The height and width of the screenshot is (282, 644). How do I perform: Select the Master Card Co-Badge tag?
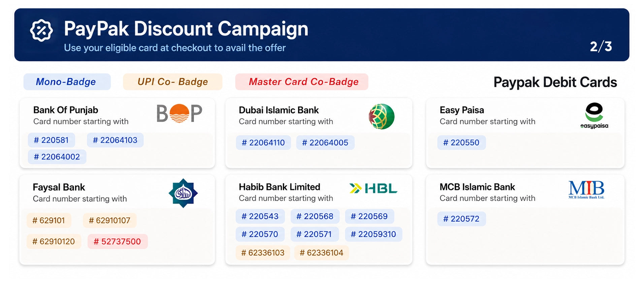[x=302, y=82]
